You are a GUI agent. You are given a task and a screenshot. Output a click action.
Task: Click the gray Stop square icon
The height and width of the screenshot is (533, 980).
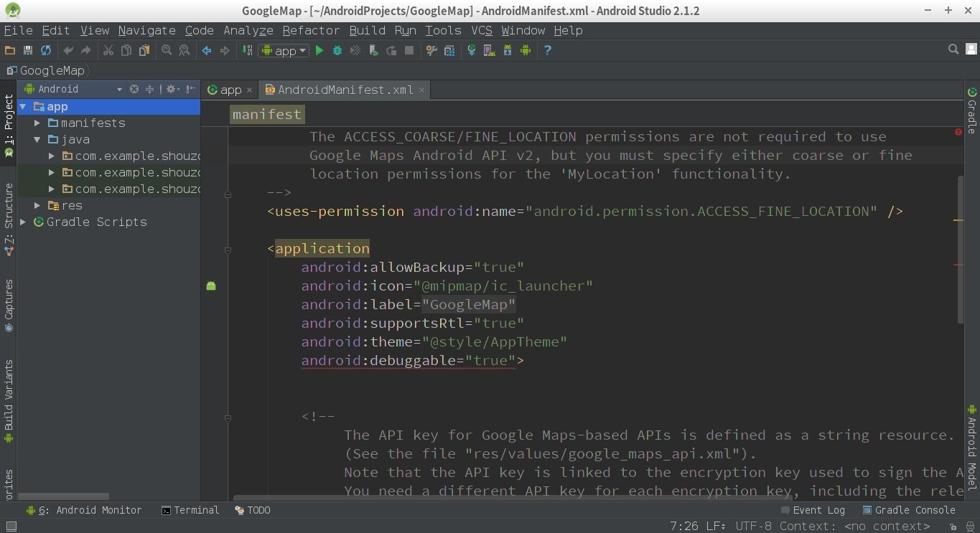pos(409,50)
